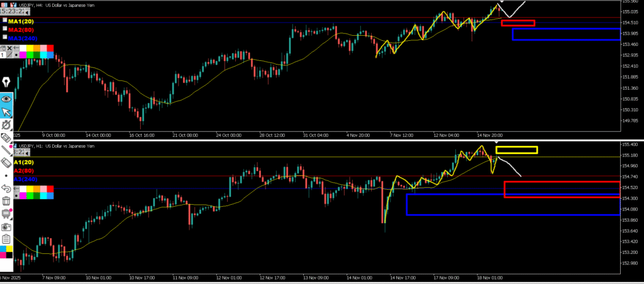Pick the red swatch in bottom chart palette
Viewport: 644px width, 284px height.
50,188
